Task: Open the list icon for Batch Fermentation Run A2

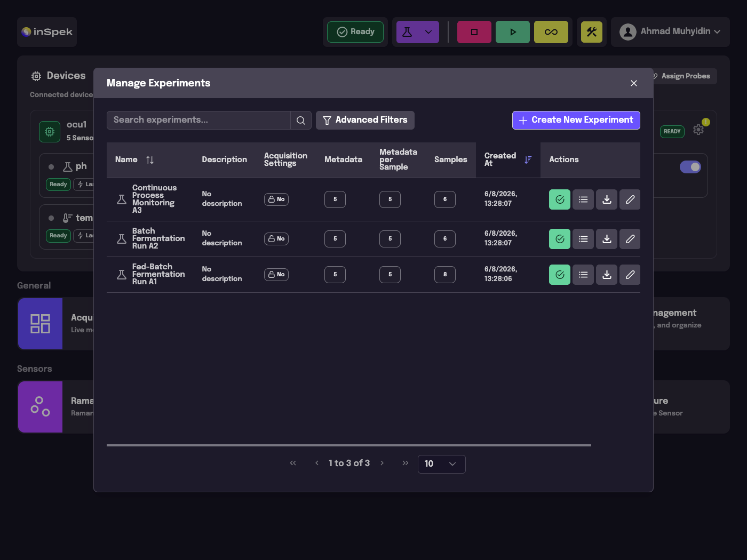Action: point(583,239)
